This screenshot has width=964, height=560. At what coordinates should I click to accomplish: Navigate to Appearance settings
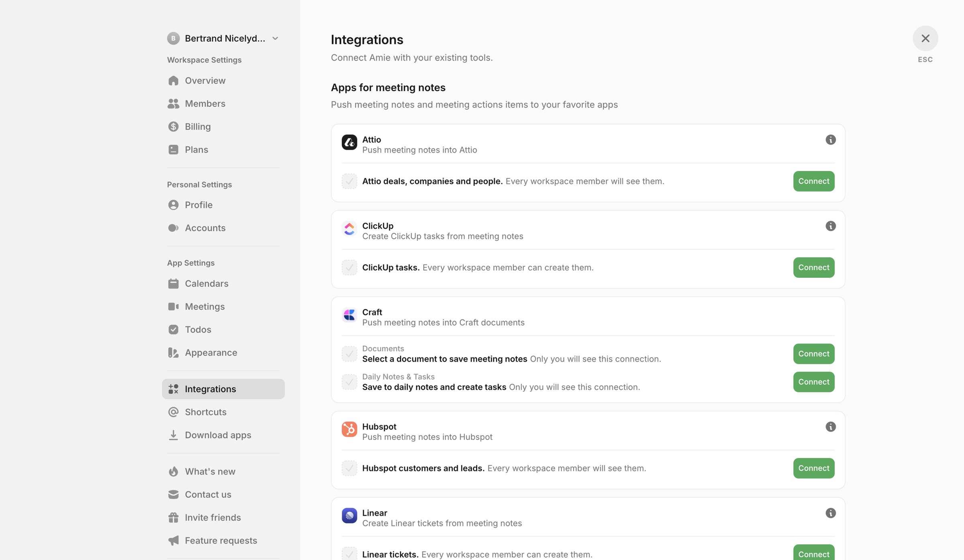tap(223, 352)
